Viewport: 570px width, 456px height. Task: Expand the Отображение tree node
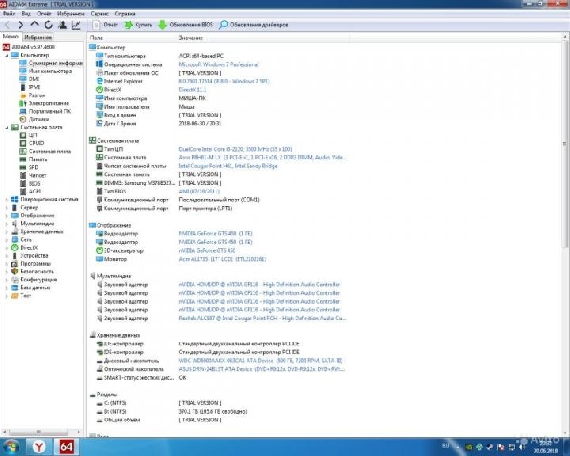[x=7, y=215]
